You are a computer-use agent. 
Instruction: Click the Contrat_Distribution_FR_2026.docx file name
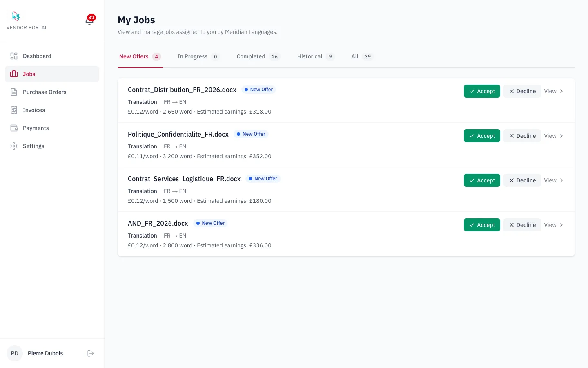coord(182,90)
